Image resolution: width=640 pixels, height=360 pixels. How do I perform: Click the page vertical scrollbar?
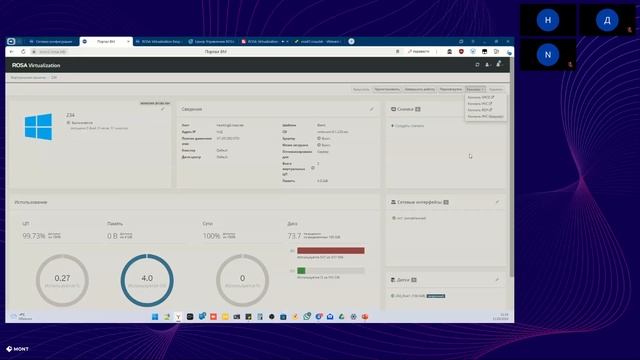[511, 167]
